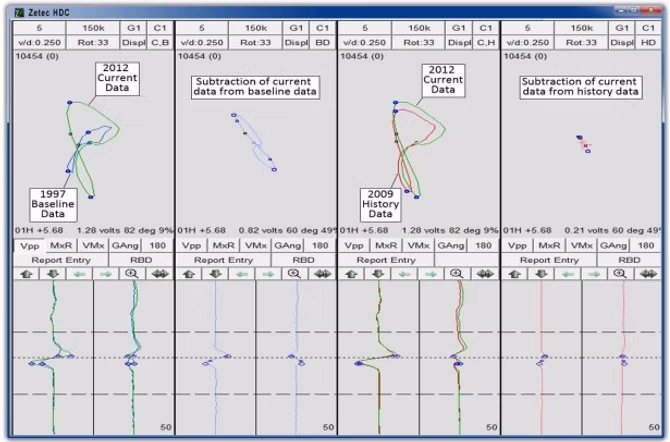Click the C1 cell in the BD panel
This screenshot has width=670, height=442.
[x=323, y=28]
